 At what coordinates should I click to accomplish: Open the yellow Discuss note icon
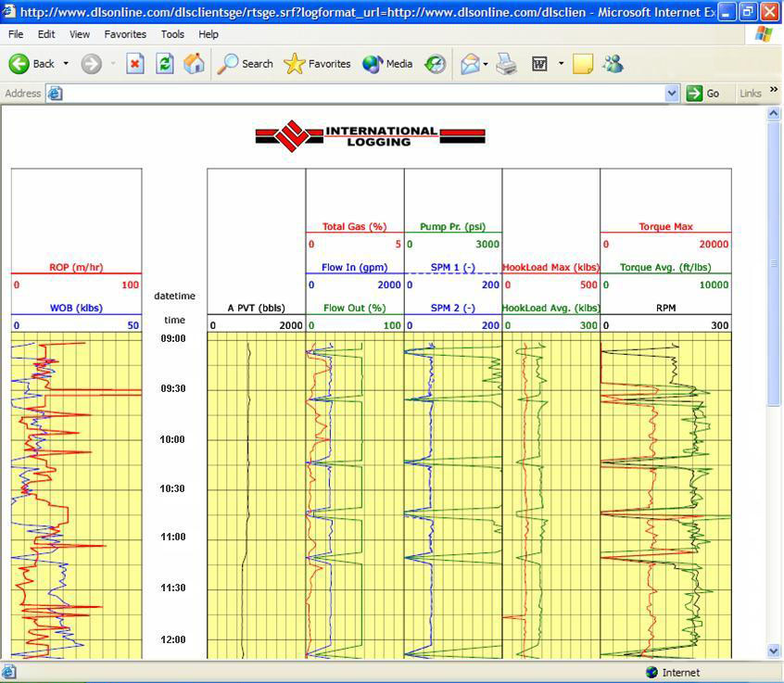[583, 64]
